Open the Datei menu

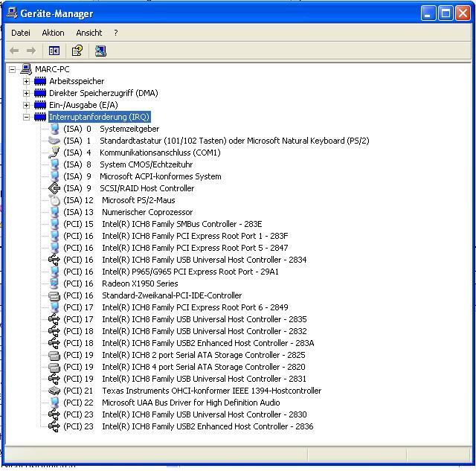(x=21, y=33)
